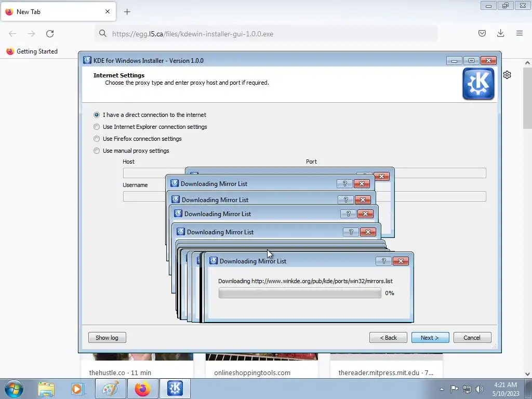Open a new tab with plus button
Viewport: 532px width, 399px height.
pos(127,12)
